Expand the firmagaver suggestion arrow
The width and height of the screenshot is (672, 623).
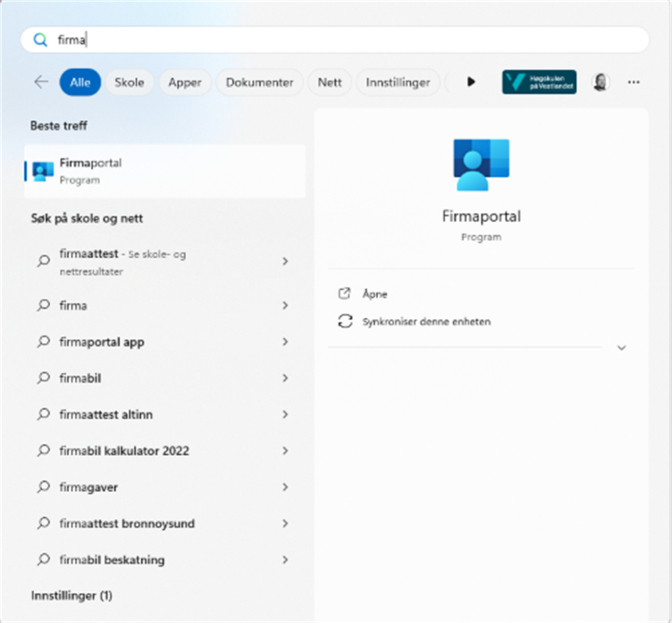click(285, 487)
